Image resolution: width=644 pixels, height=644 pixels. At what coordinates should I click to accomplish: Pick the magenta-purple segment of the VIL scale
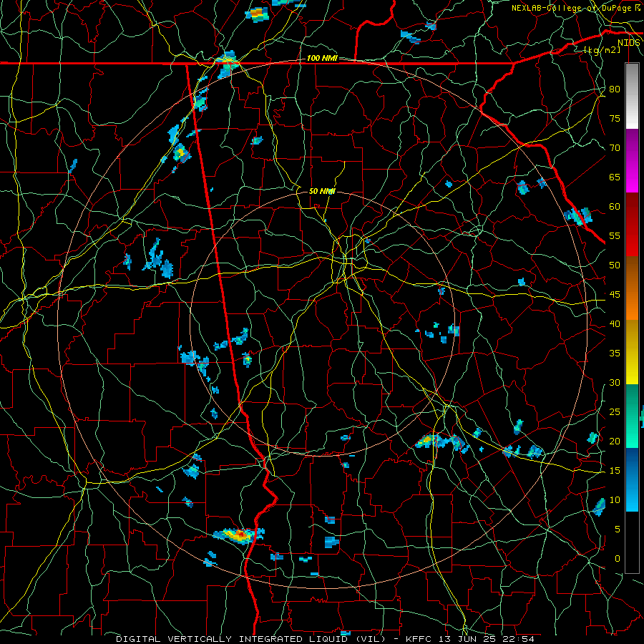tap(632, 160)
